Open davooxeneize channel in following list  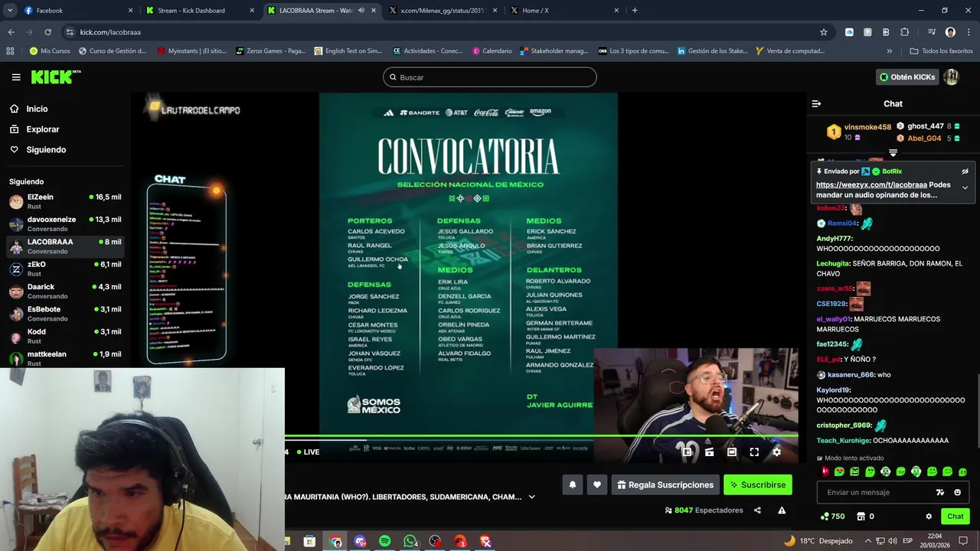click(65, 223)
